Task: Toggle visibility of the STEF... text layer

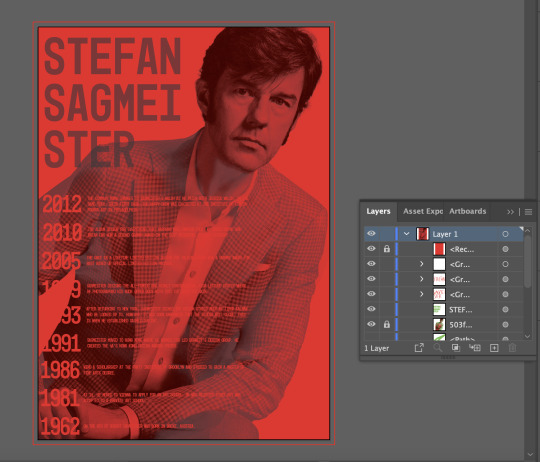Action: pyautogui.click(x=371, y=309)
